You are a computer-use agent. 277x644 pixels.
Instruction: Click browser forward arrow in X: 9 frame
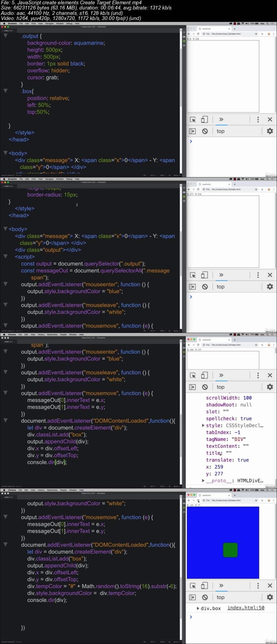[x=193, y=34]
